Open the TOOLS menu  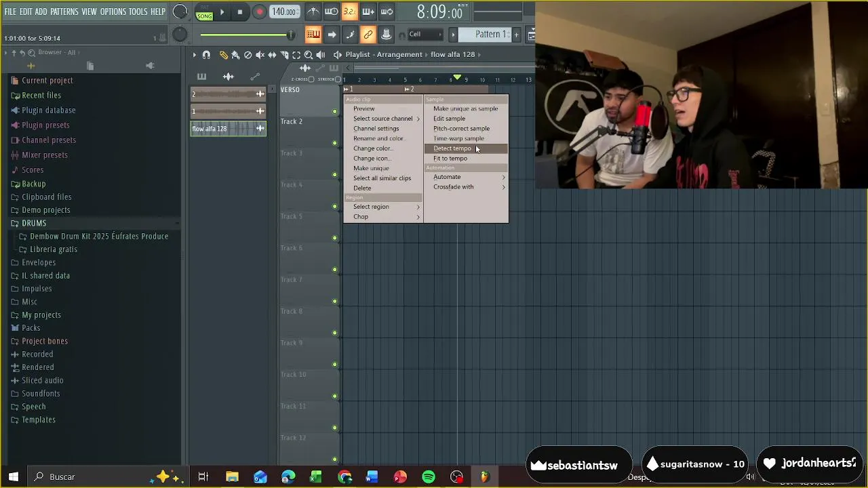point(138,12)
